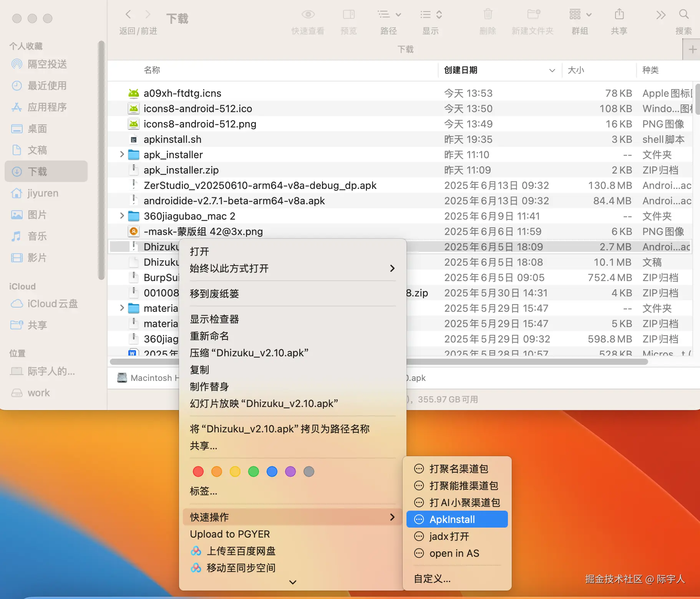Open Shared in the sidebar

pyautogui.click(x=46, y=325)
